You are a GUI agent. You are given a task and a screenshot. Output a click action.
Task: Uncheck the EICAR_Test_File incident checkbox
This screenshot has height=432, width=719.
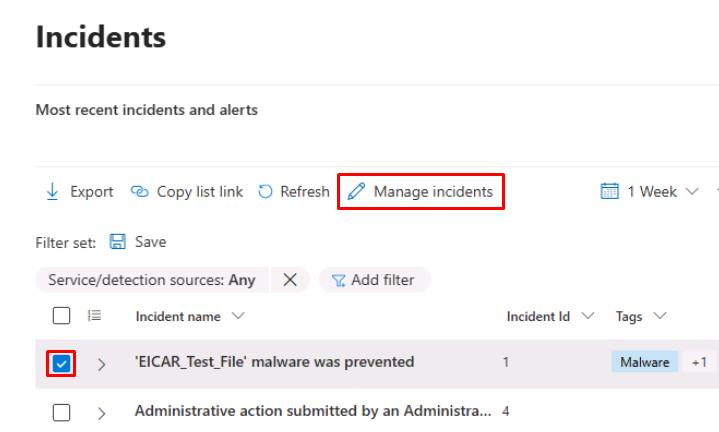(x=60, y=363)
